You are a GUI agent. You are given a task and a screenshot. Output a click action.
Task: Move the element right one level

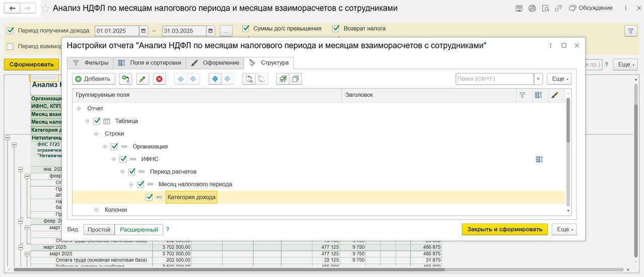228,79
